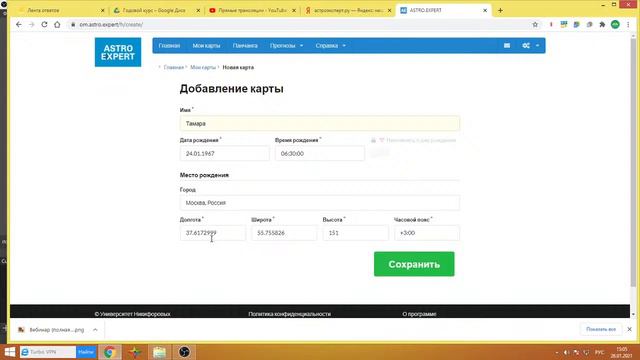Click the Имя field containing Тамара
Screen dimensions: 640x360
[320, 123]
